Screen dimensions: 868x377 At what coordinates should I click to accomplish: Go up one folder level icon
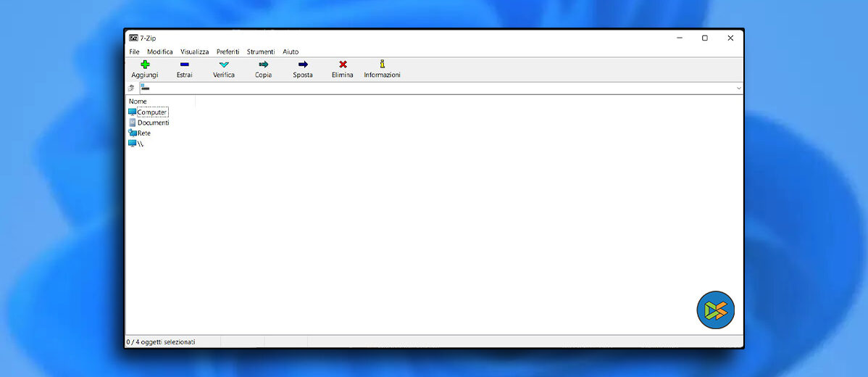pos(132,88)
